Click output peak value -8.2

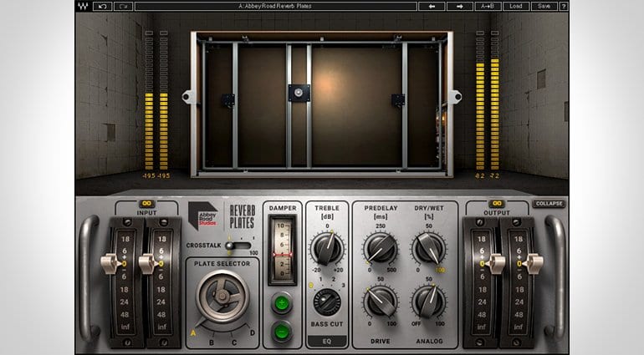tap(480, 175)
